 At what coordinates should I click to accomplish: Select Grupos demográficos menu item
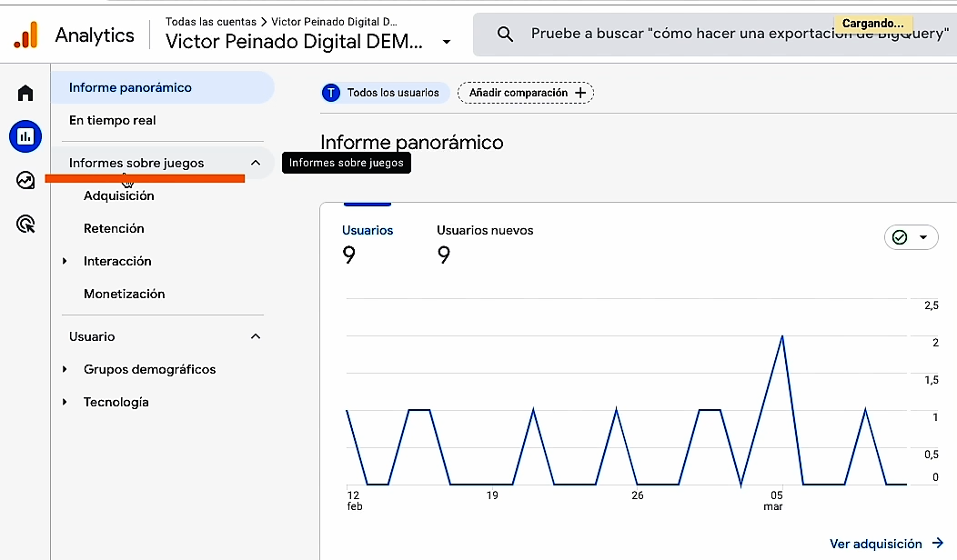coord(149,369)
